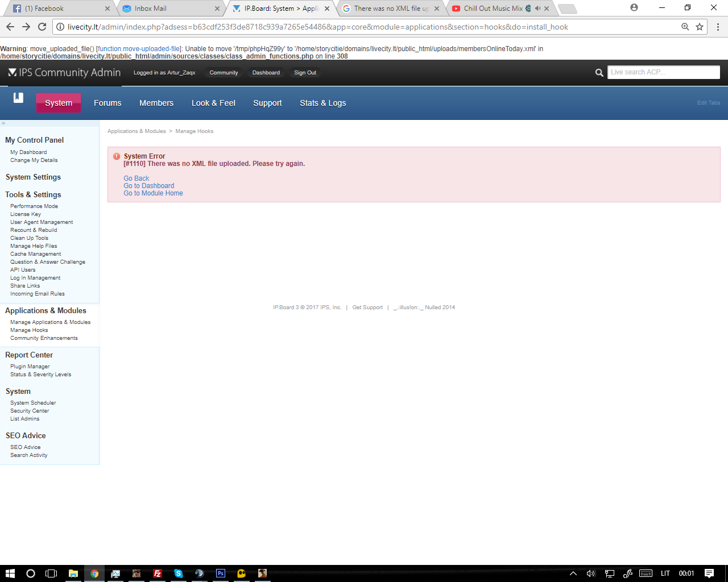Click the Sign Out button
The height and width of the screenshot is (582, 728).
[305, 73]
